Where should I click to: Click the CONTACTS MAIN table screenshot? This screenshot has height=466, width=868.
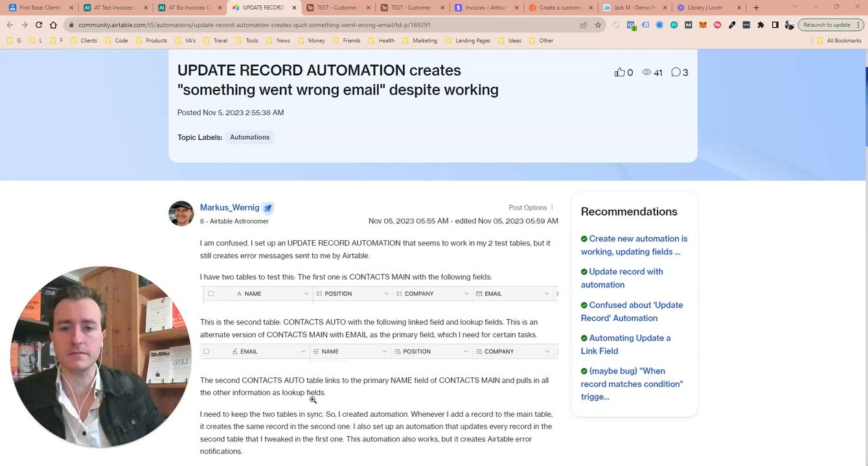tap(379, 294)
